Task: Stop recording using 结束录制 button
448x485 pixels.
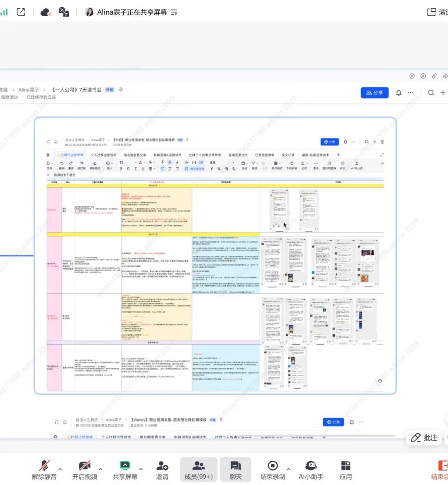Action: [273, 470]
